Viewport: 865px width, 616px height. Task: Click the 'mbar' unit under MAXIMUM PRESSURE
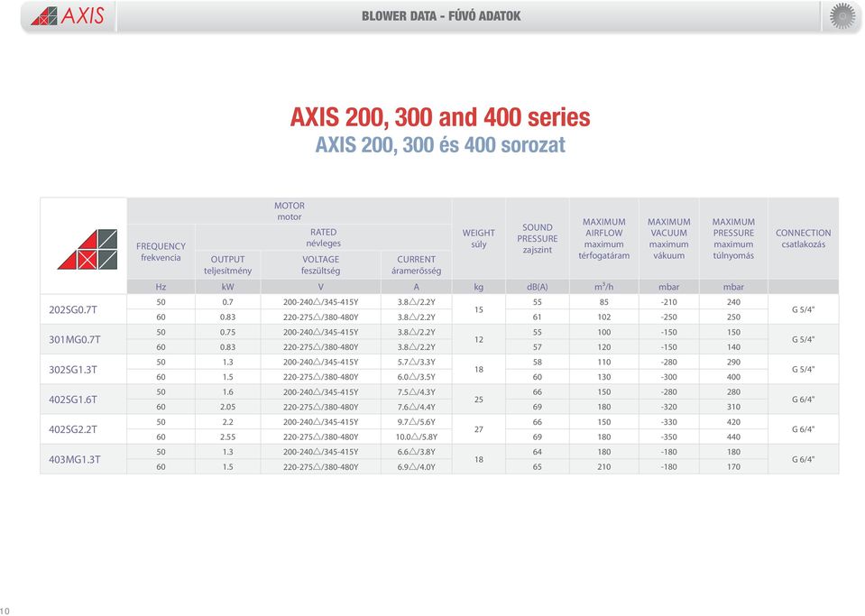pos(733,287)
